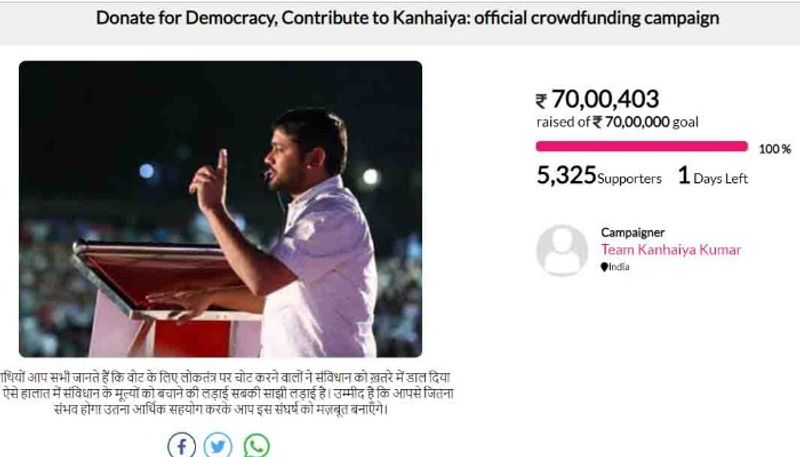Click the location pin icon beside India

[x=604, y=267]
